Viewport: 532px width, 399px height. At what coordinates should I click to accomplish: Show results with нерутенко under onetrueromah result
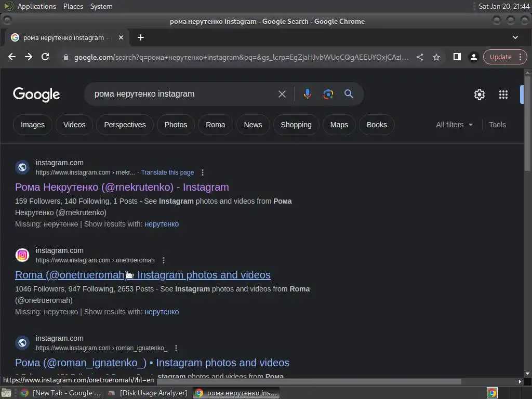tap(162, 312)
